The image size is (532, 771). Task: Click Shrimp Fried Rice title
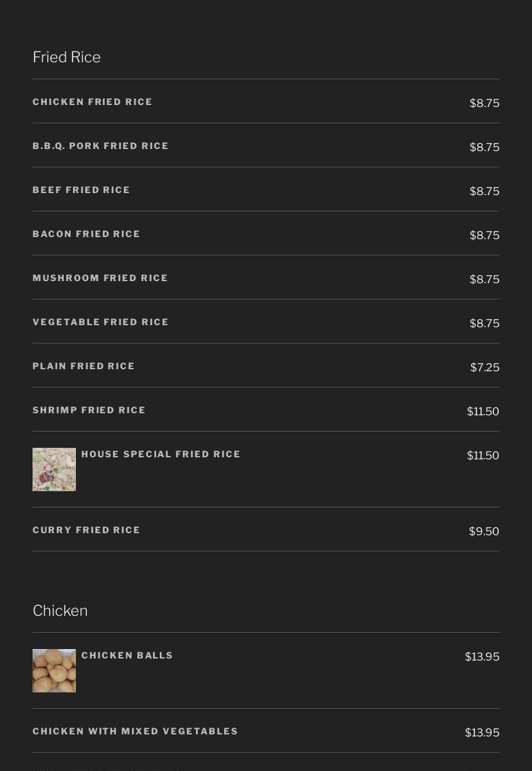click(x=89, y=411)
